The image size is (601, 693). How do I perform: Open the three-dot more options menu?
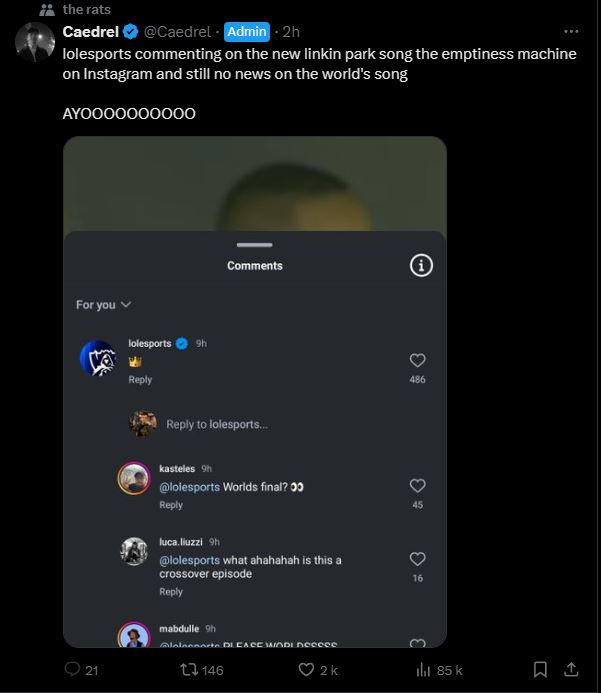(571, 31)
